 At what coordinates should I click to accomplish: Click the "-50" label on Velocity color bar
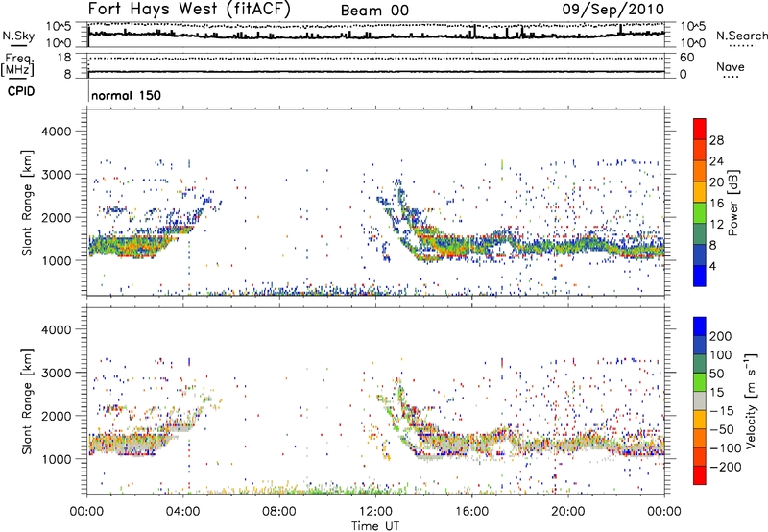coord(722,429)
